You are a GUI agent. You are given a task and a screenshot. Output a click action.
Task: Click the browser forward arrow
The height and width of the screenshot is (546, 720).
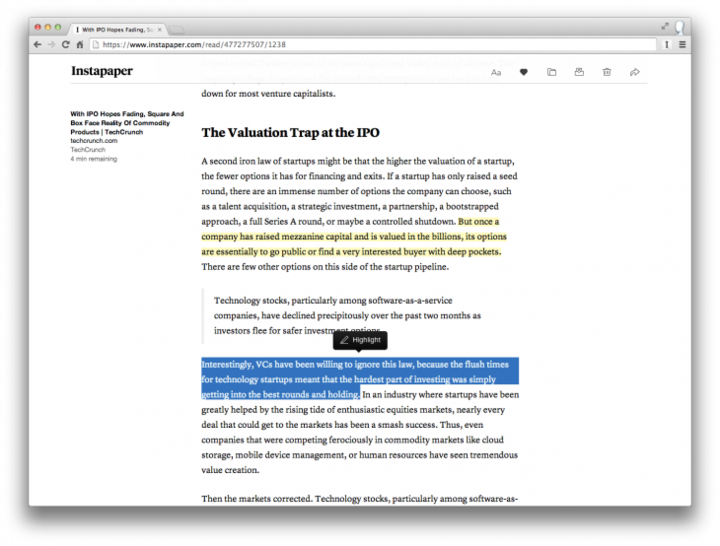click(x=51, y=45)
